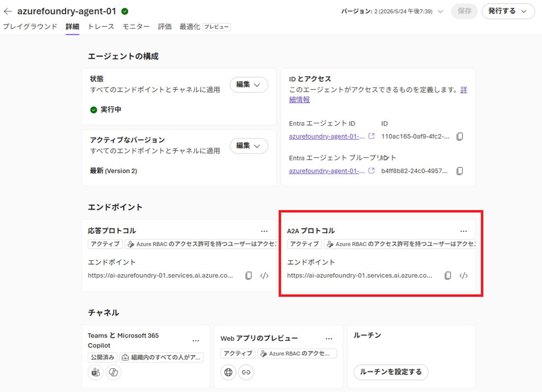This screenshot has width=542, height=392.
Task: Open external link icon beside Entra ブループリント link
Action: (371, 171)
